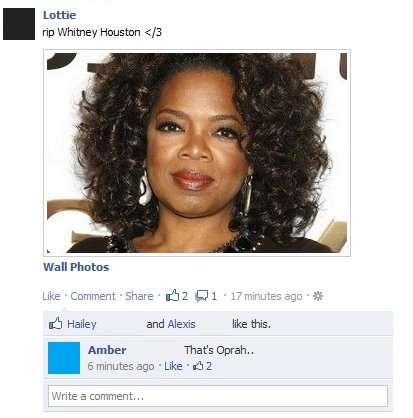Open Lottie's black profile picture
This screenshot has width=413, height=418.
pyautogui.click(x=19, y=24)
